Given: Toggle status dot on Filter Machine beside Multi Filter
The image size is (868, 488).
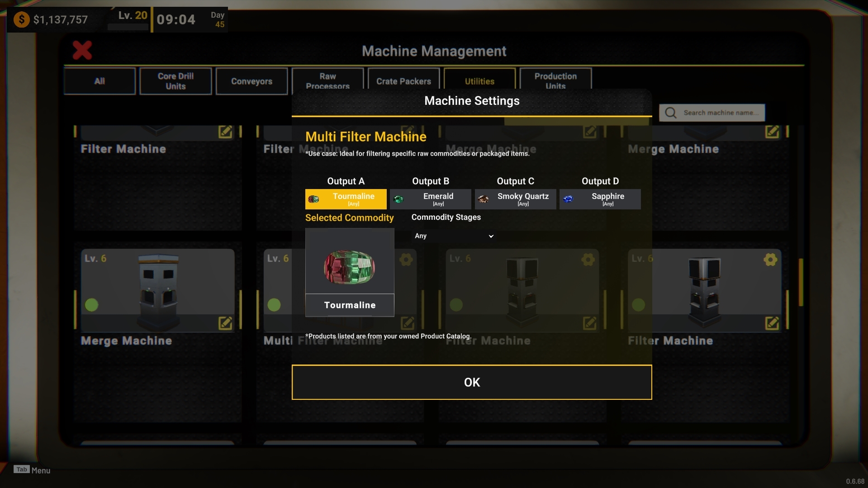Looking at the screenshot, I should pos(456,305).
